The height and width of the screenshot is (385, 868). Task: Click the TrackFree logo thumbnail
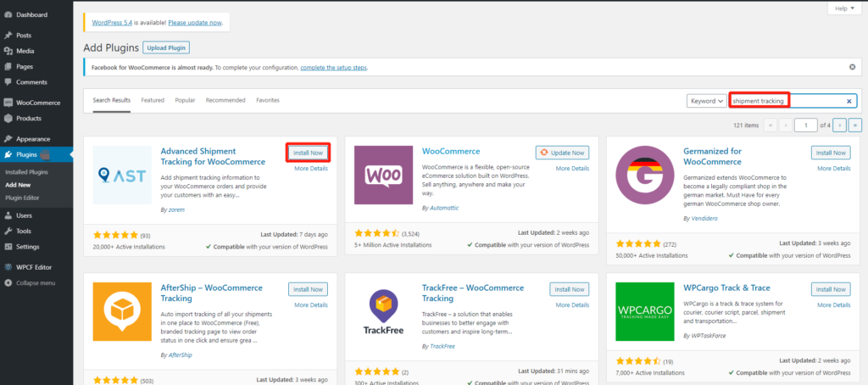point(383,311)
